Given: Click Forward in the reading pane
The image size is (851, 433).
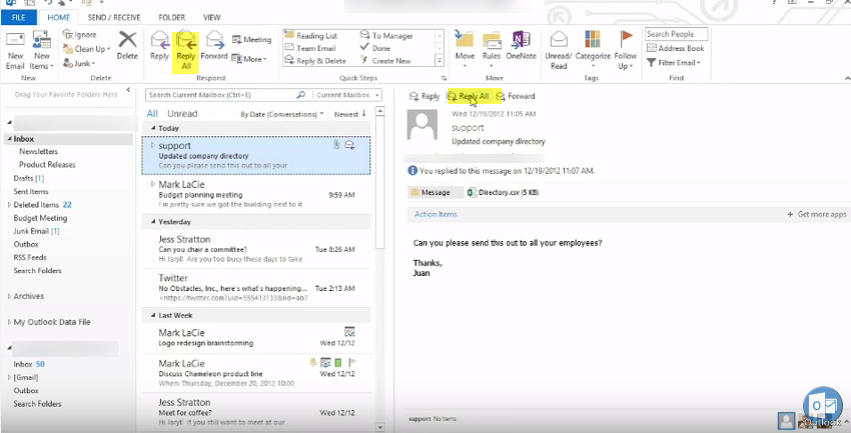Looking at the screenshot, I should tap(515, 96).
